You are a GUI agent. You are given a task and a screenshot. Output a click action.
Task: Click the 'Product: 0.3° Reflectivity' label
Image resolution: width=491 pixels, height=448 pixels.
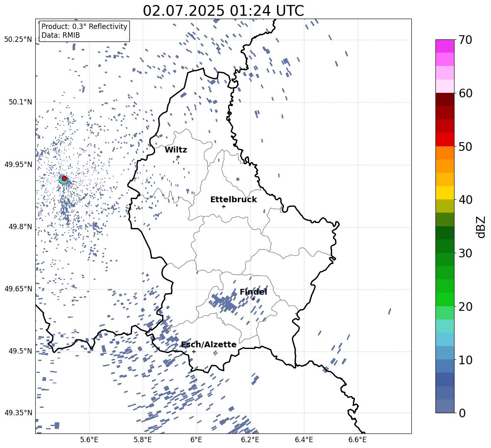pos(84,27)
